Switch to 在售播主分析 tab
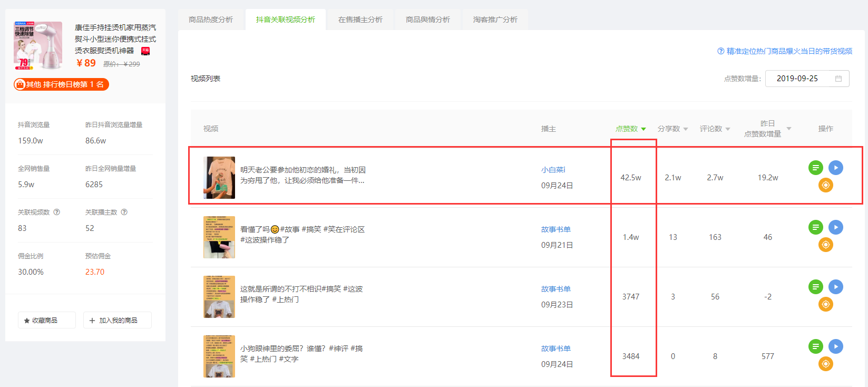 [360, 20]
